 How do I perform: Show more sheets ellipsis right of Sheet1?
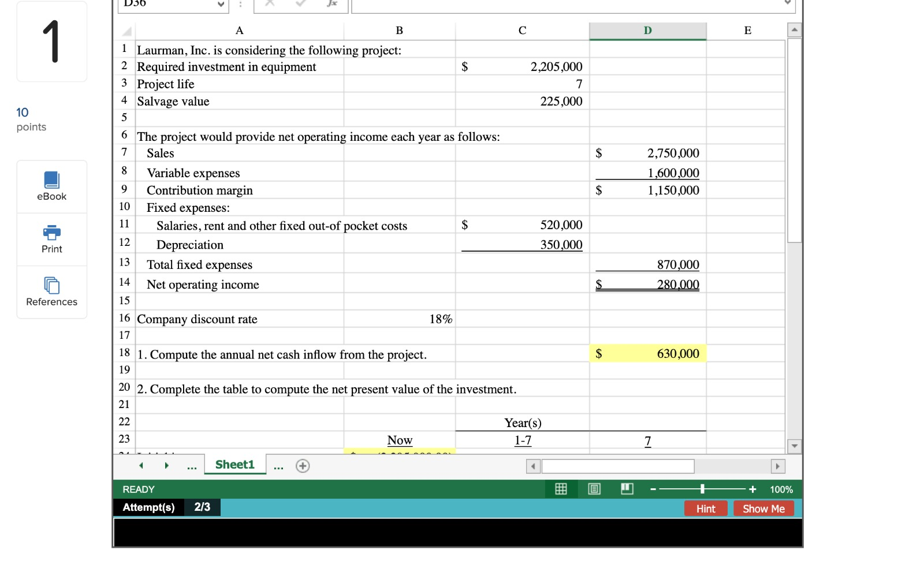pos(278,467)
